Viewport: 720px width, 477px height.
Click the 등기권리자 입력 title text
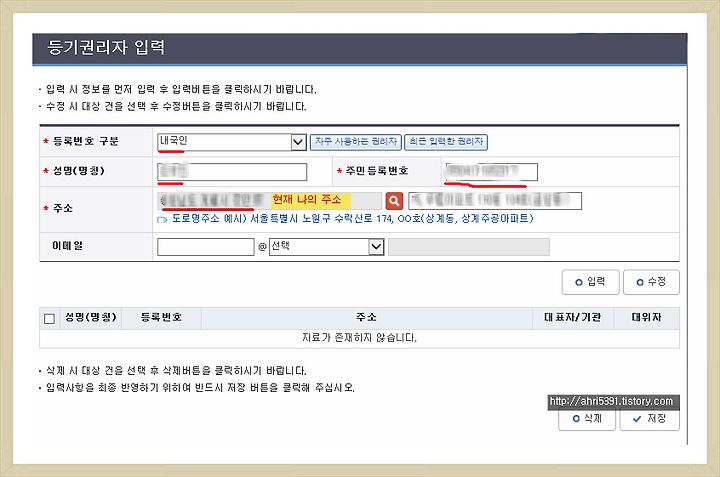point(106,48)
